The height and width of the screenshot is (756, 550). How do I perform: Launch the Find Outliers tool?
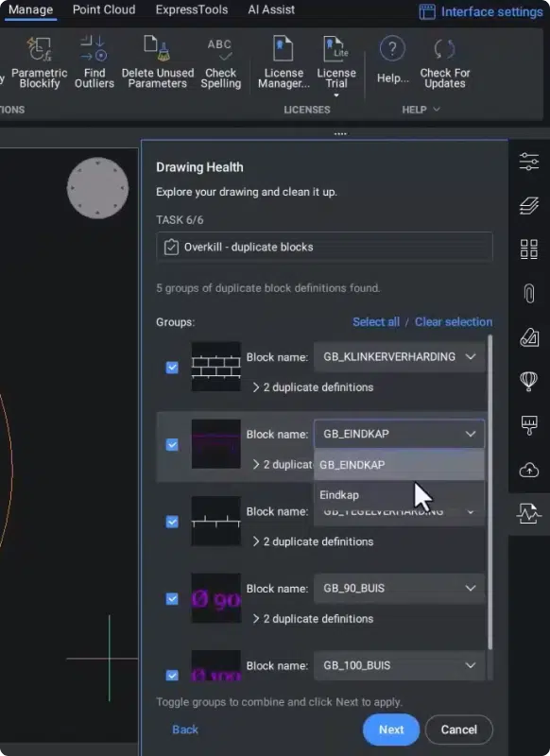94,62
